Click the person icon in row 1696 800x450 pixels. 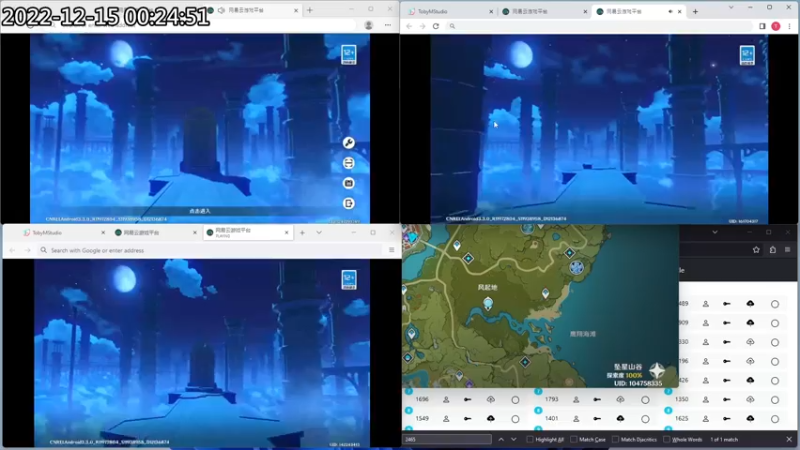(446, 399)
